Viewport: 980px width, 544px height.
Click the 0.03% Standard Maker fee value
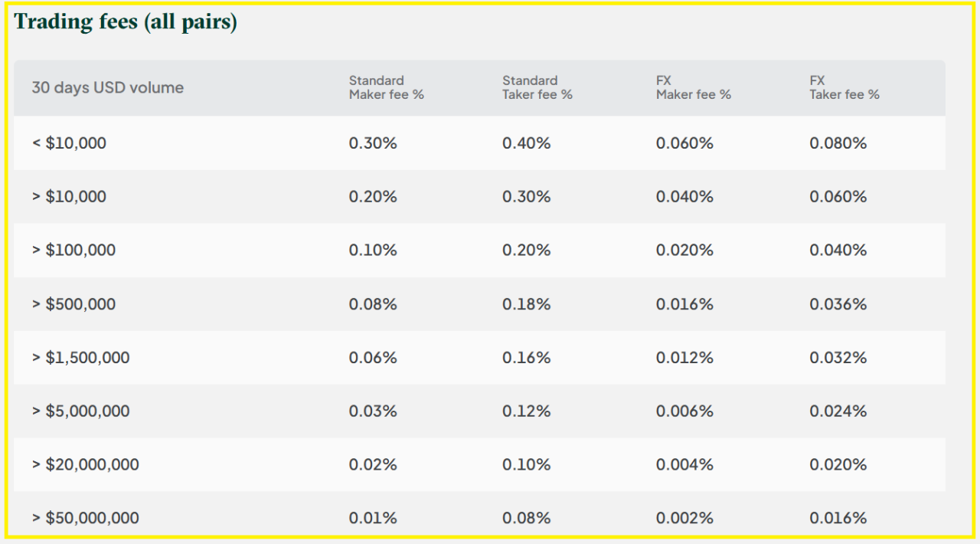point(373,411)
